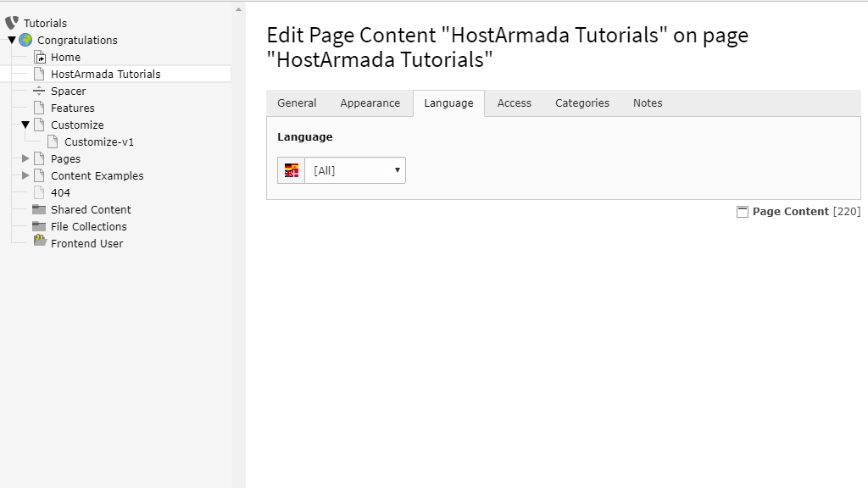
Task: Select the Spacer entry
Action: (x=68, y=91)
